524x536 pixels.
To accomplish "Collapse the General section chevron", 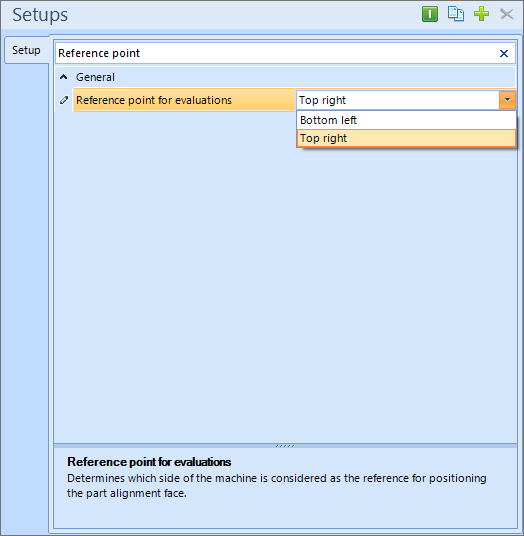I will (x=64, y=77).
